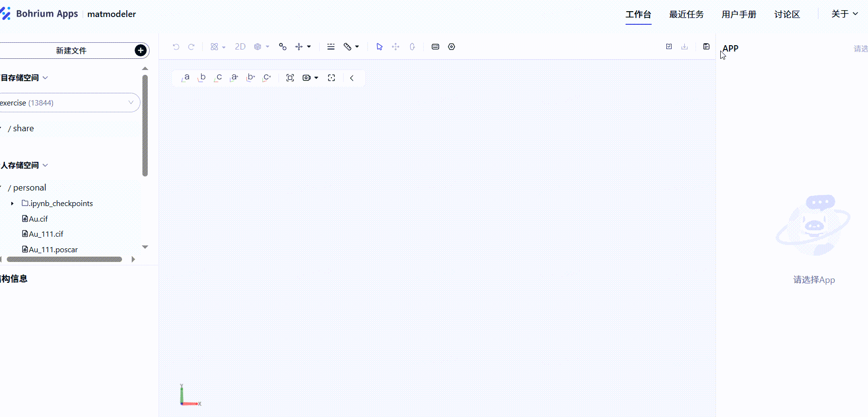868x417 pixels.
Task: Click the XYZ axis orientation gizmo
Action: coord(190,395)
